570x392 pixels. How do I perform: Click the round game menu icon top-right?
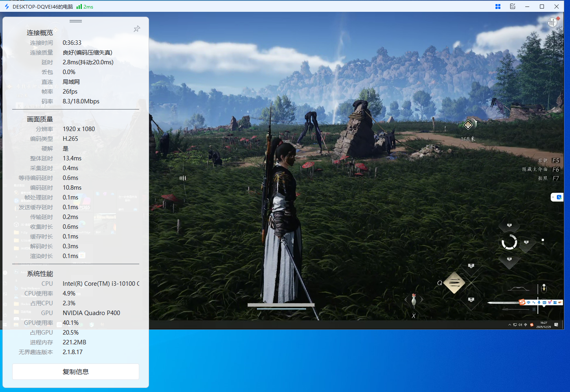[x=552, y=22]
